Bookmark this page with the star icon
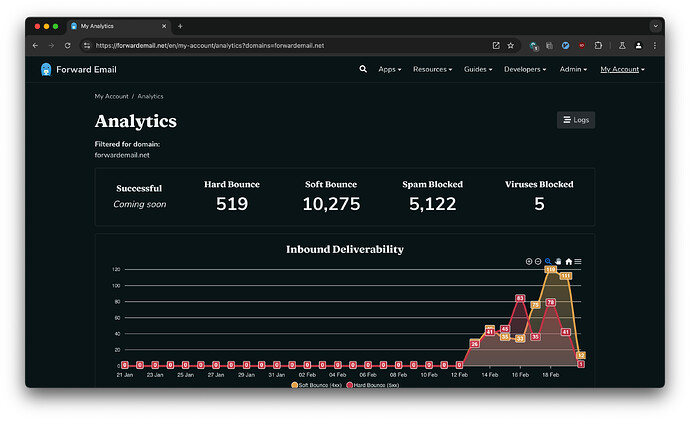This screenshot has height=421, width=690. pos(510,45)
